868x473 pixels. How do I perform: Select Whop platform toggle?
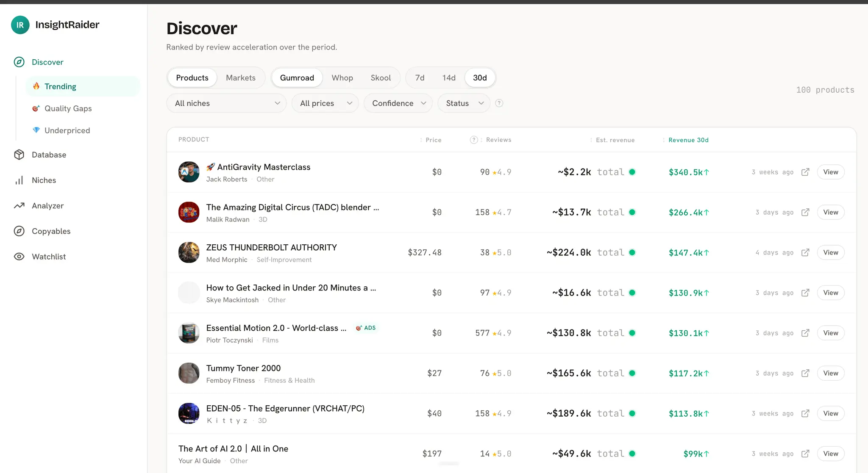click(x=342, y=77)
